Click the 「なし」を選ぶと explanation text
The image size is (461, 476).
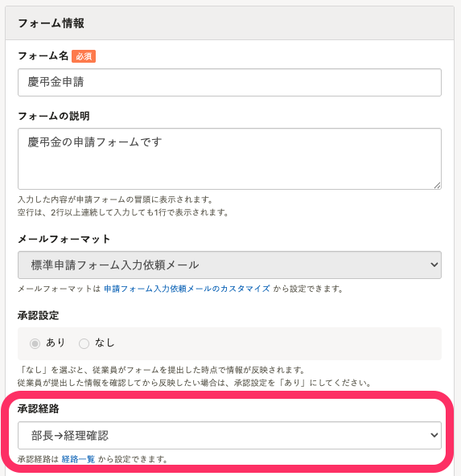pyautogui.click(x=161, y=370)
